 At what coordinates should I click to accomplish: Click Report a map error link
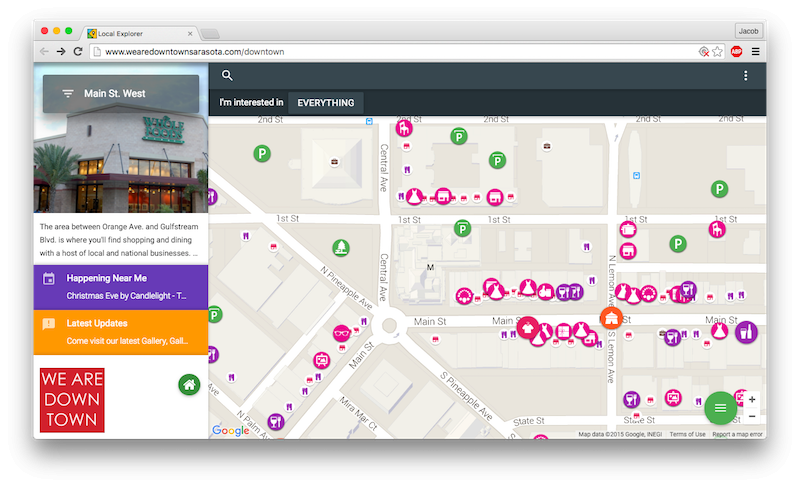(x=737, y=434)
